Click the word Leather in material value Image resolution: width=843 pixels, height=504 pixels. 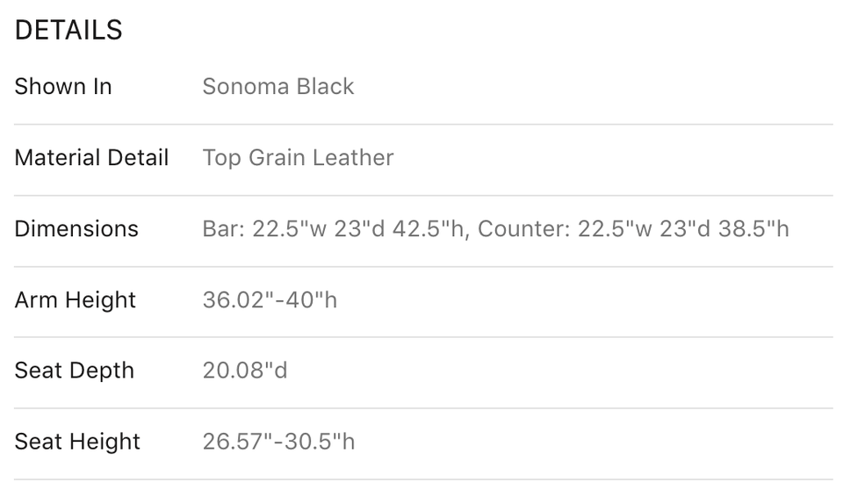[x=353, y=158]
